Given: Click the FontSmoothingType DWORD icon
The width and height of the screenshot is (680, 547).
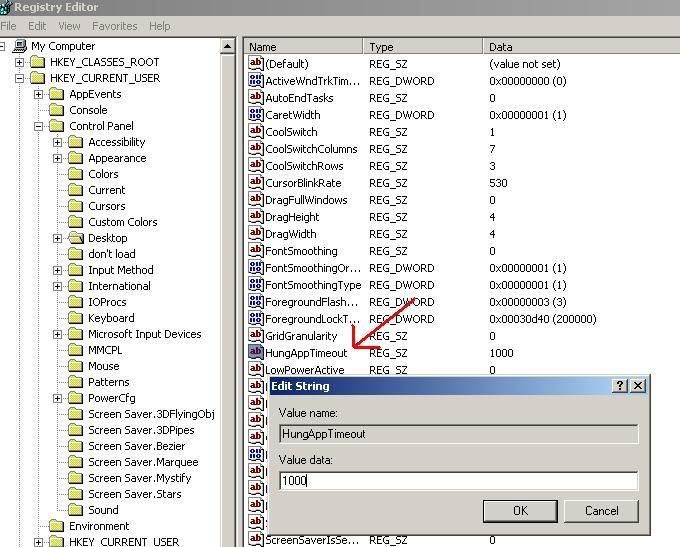Looking at the screenshot, I should (255, 285).
